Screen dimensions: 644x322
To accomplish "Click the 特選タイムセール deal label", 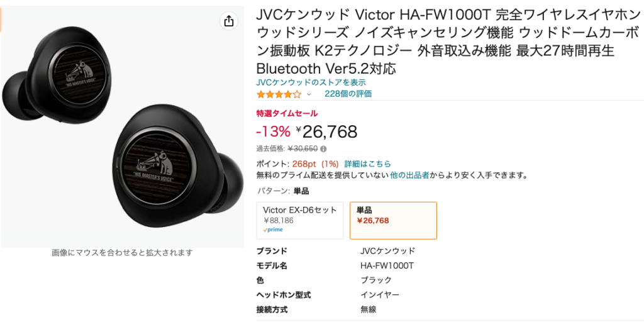I will (287, 113).
